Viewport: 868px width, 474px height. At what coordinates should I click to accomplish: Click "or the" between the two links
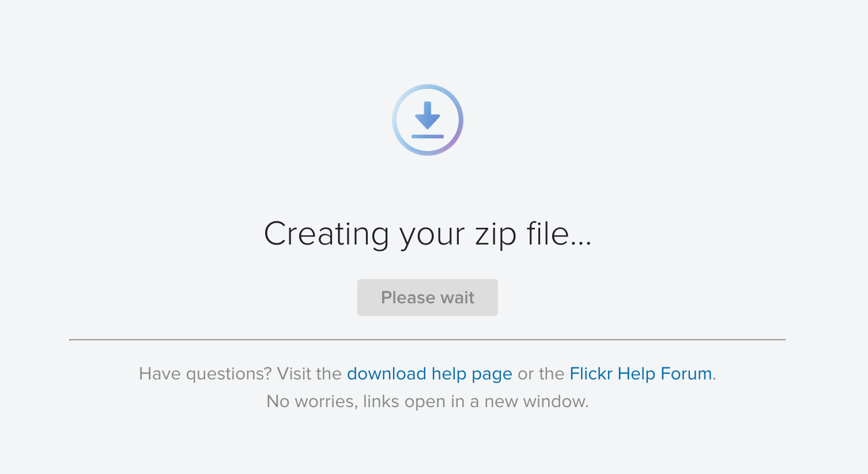point(541,374)
